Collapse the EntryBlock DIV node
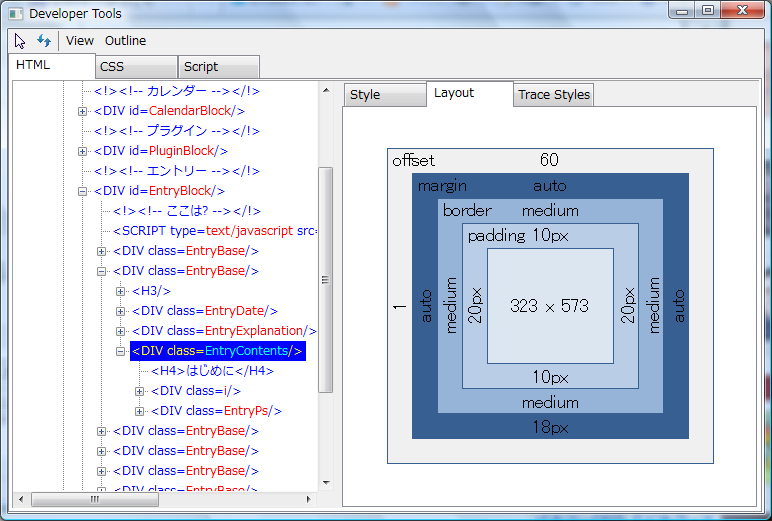772x521 pixels. point(82,191)
